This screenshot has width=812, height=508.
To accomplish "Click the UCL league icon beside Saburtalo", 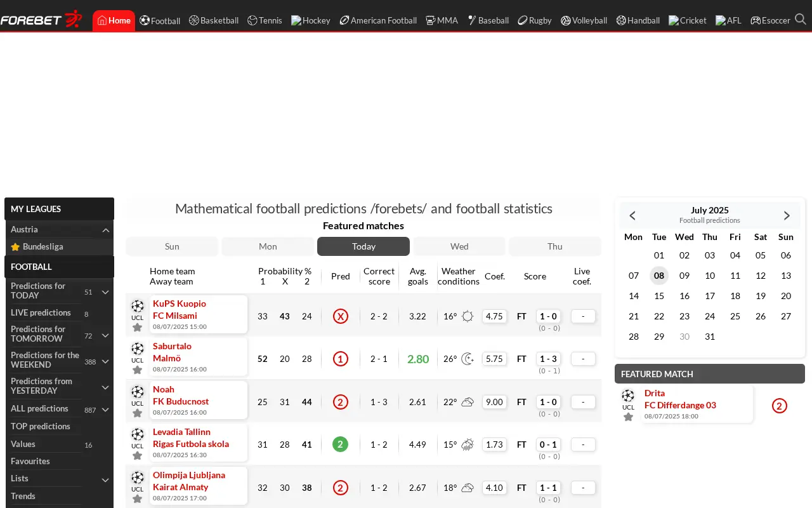I will 138,349.
